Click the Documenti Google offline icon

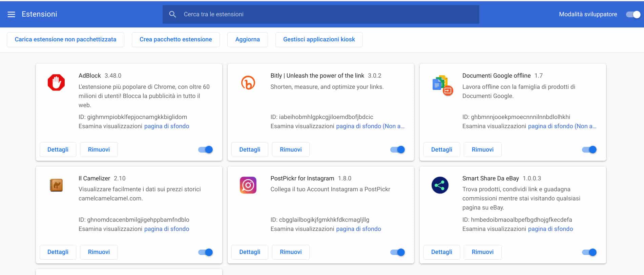443,85
